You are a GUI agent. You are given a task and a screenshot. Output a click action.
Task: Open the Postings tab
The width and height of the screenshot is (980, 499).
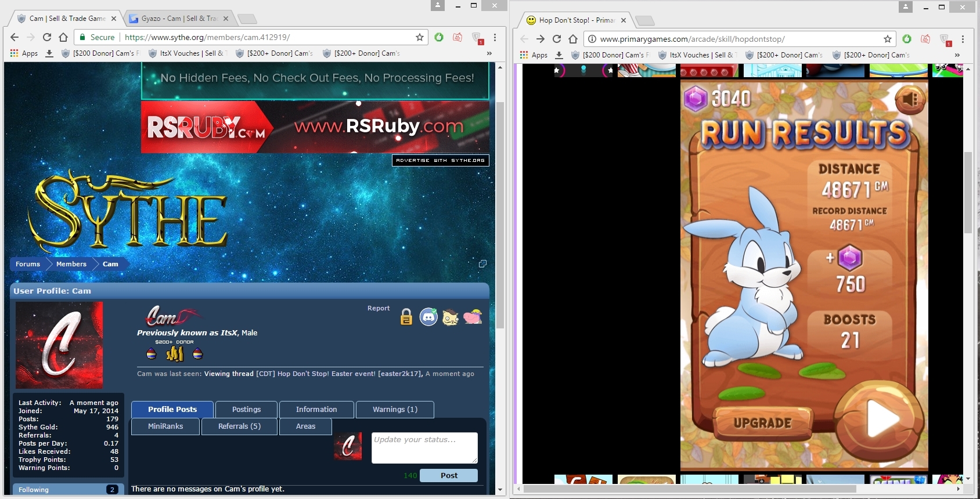point(246,409)
